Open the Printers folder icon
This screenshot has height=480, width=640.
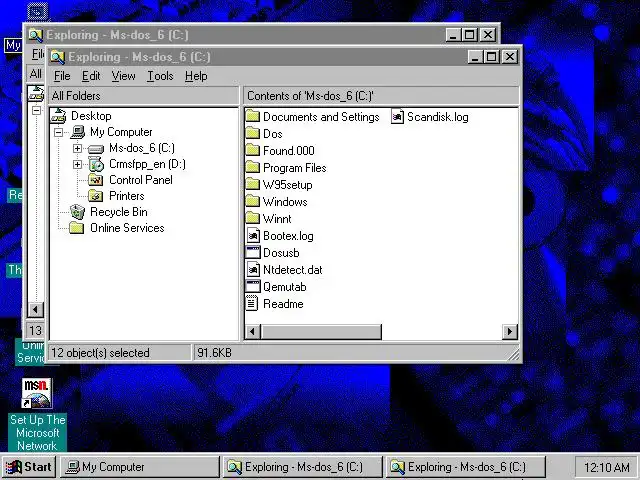[x=96, y=196]
